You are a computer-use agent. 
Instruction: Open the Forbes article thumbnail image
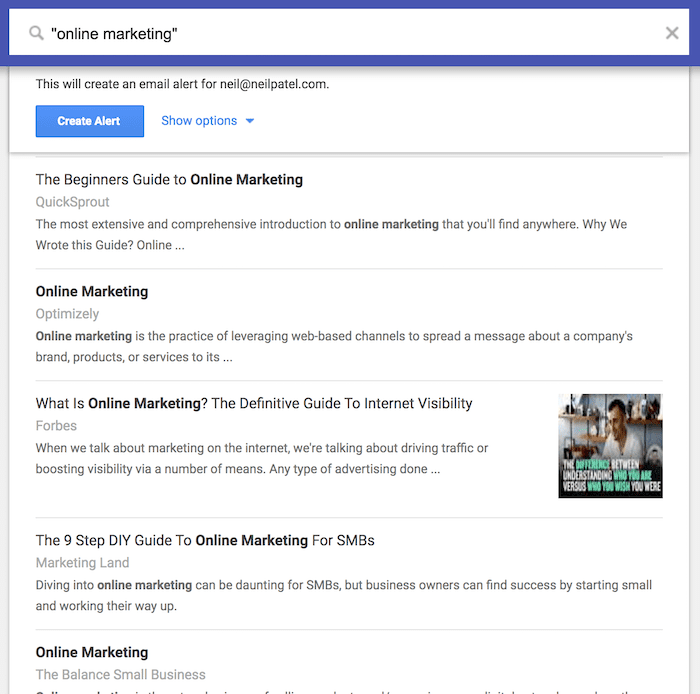[610, 446]
